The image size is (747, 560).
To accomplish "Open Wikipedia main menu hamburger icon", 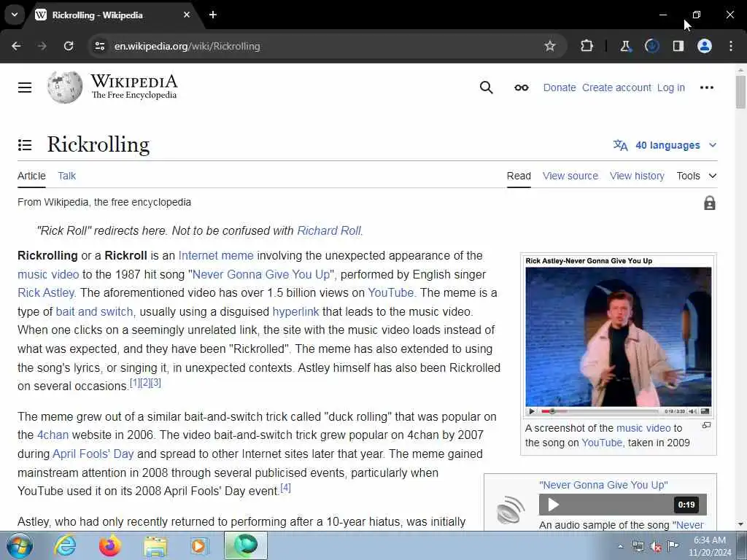I will [x=25, y=87].
